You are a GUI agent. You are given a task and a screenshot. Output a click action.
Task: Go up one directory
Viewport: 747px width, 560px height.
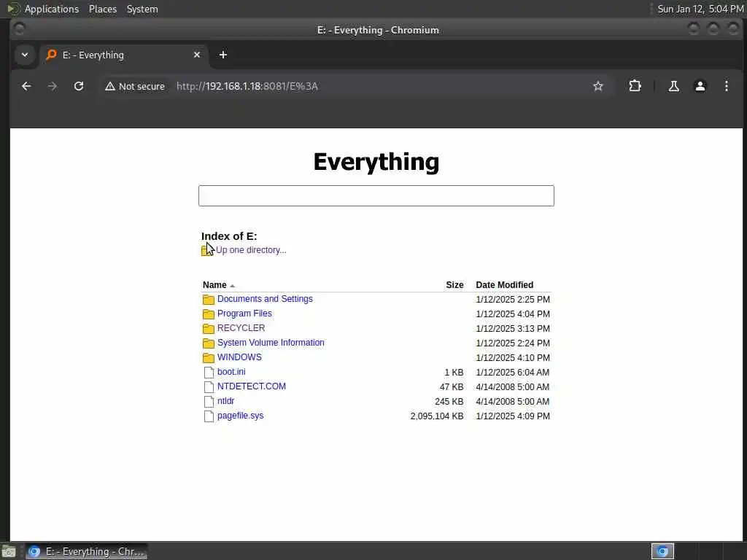tap(251, 250)
